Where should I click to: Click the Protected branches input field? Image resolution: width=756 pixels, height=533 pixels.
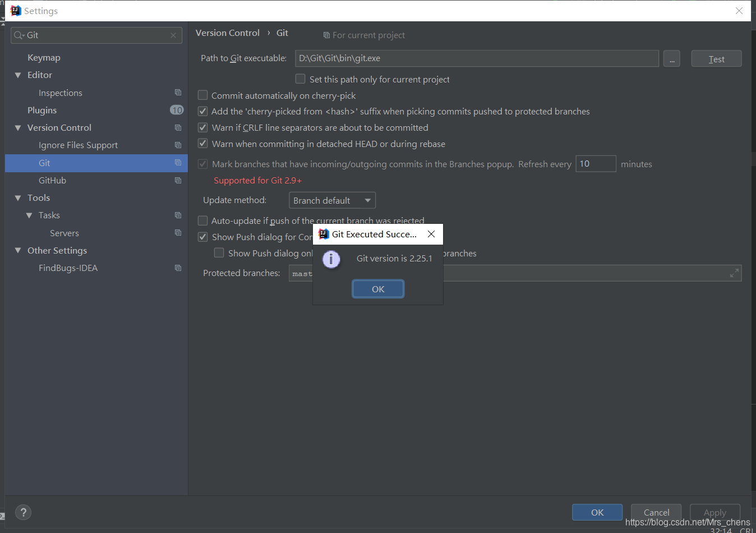pyautogui.click(x=515, y=273)
